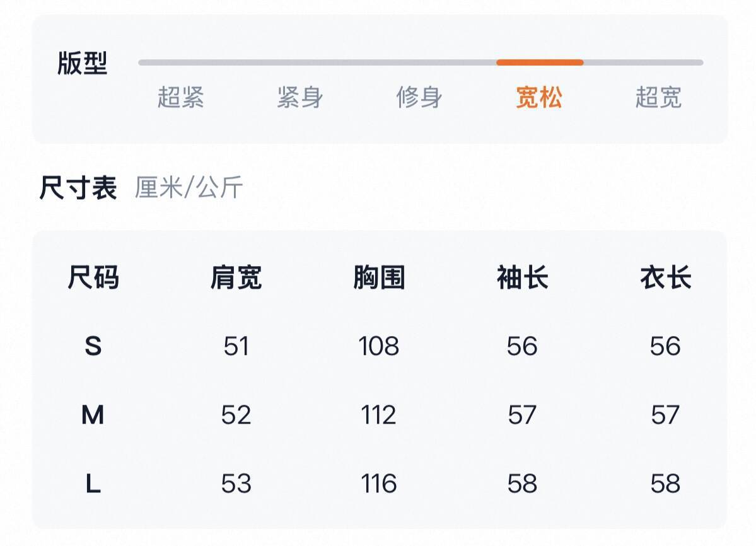Image resolution: width=756 pixels, height=546 pixels.
Task: Click the 52 shoulder width for M
Action: click(x=236, y=415)
